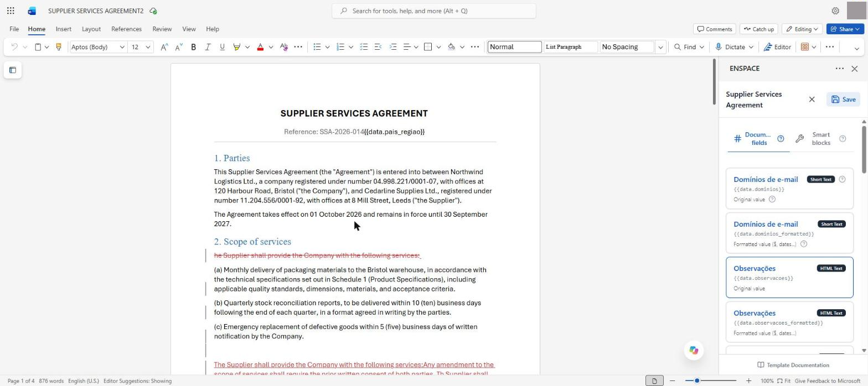
Task: Open more font options ellipsis
Action: [x=298, y=47]
